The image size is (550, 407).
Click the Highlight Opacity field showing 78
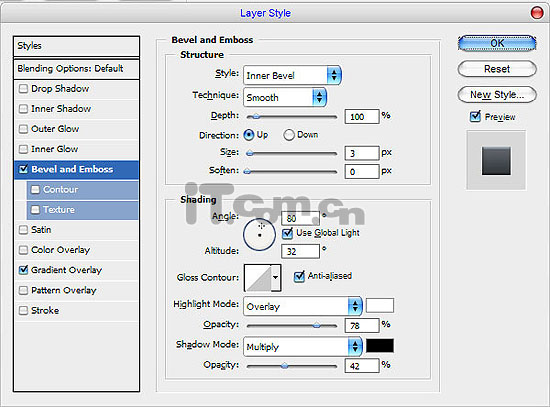pos(362,326)
